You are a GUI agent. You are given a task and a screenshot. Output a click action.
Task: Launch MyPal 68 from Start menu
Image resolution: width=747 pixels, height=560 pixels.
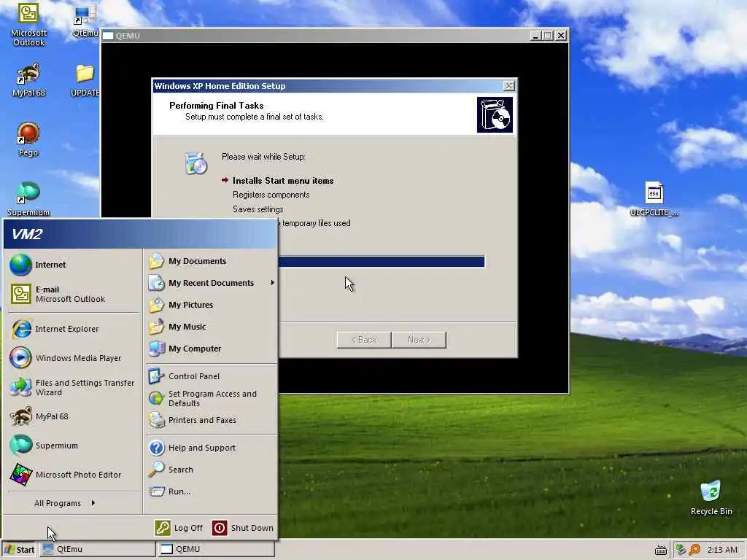(74, 416)
